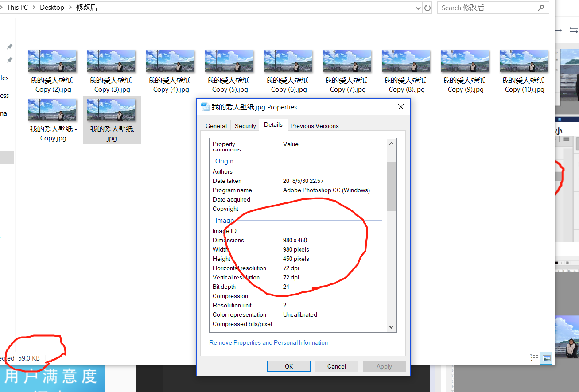Click the greyed-out Apply button
The width and height of the screenshot is (579, 392).
pyautogui.click(x=384, y=366)
